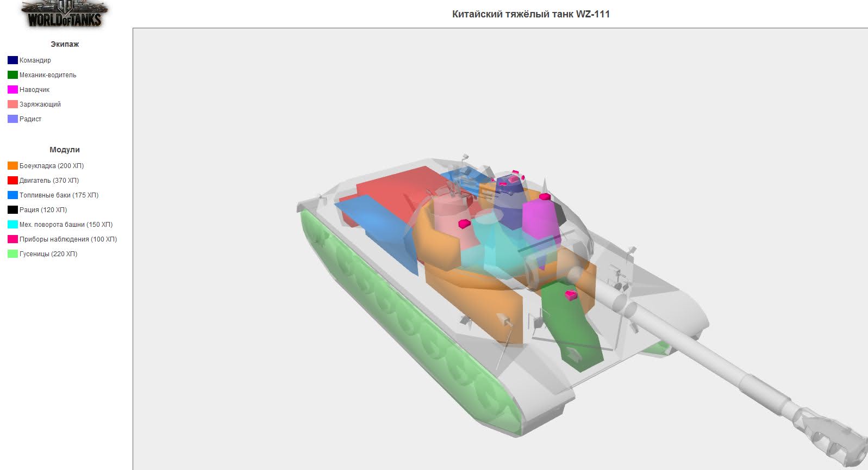Click the Двигатель red swatch
This screenshot has width=868, height=470.
[x=13, y=181]
